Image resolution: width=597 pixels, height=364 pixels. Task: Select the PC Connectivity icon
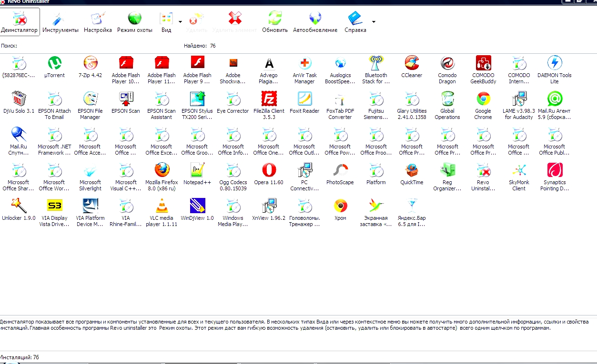click(x=305, y=170)
